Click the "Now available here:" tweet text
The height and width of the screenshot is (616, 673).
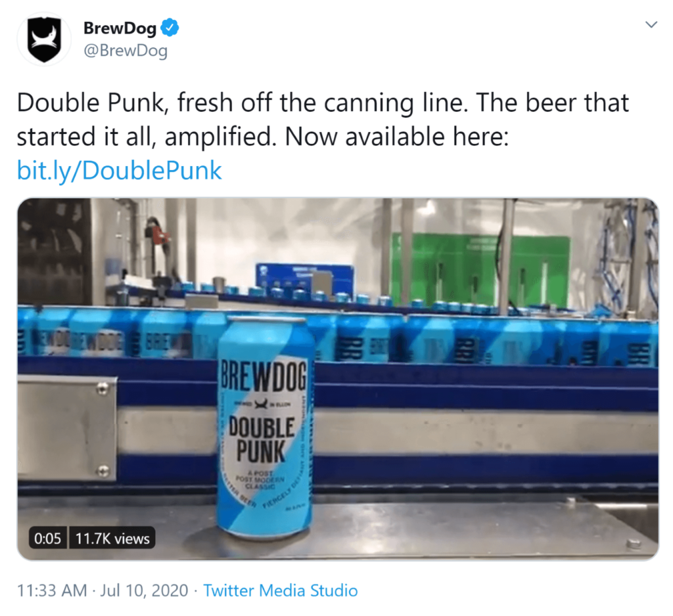(x=396, y=137)
